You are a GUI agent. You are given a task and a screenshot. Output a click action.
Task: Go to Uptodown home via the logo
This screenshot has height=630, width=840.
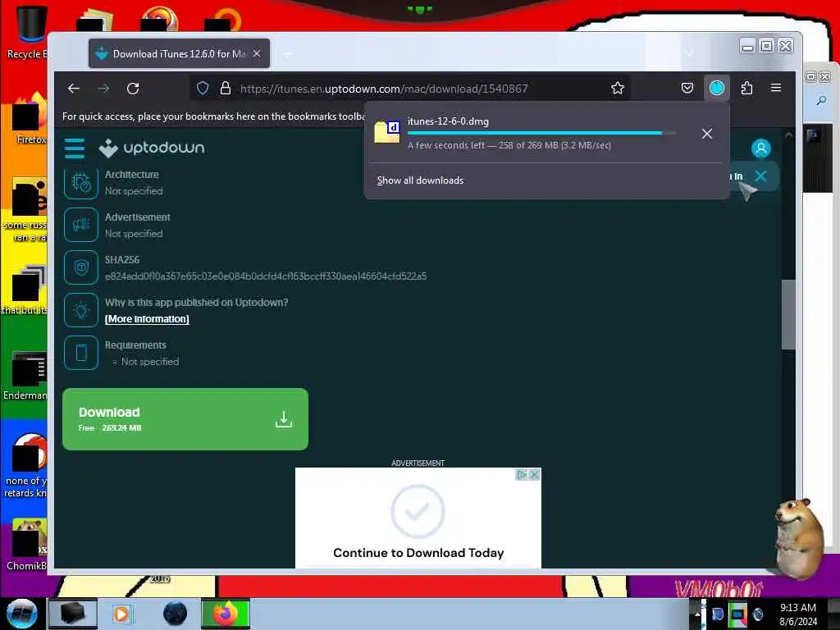coord(152,148)
